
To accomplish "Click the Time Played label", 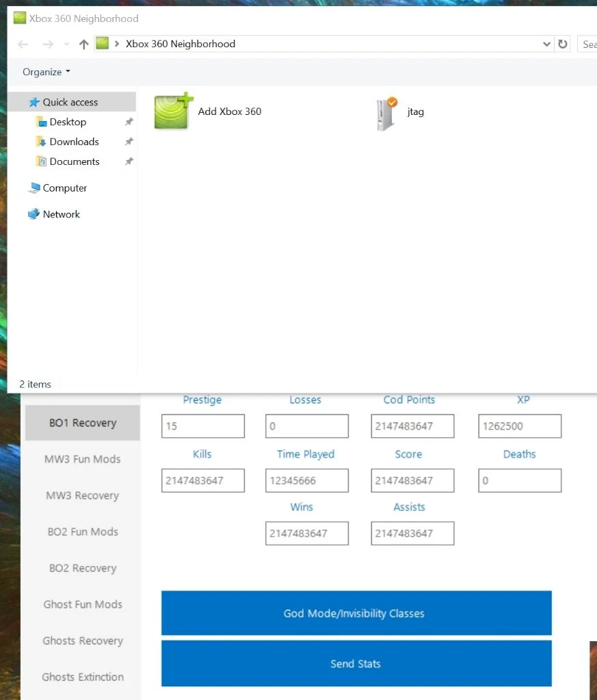I will point(306,454).
